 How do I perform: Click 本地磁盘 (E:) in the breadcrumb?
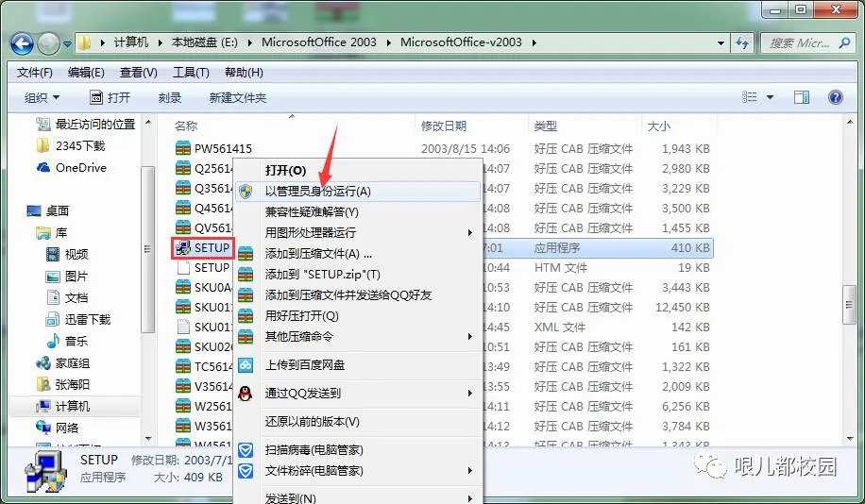[x=204, y=42]
